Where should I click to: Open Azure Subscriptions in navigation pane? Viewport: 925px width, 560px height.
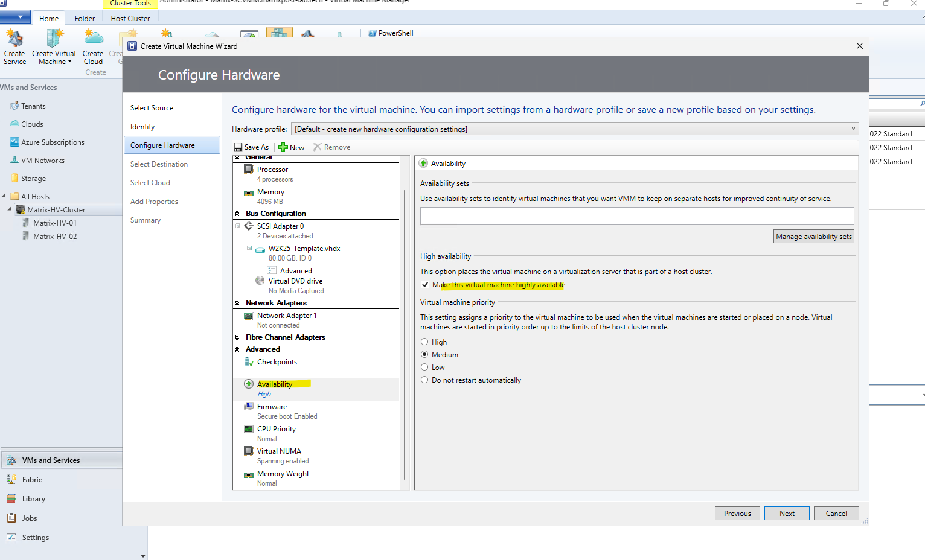pyautogui.click(x=53, y=142)
